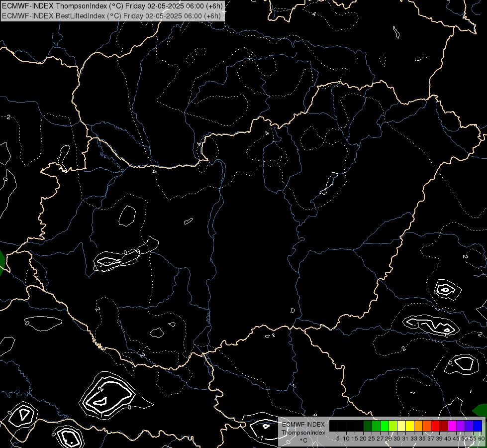Select the dark red 39–40 legend swatch
The height and width of the screenshot is (448, 487).
tap(444, 426)
